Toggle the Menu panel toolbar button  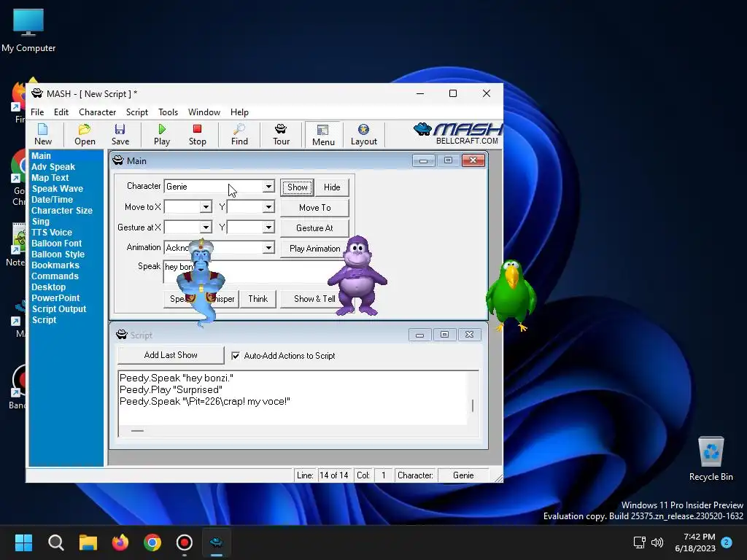coord(323,135)
